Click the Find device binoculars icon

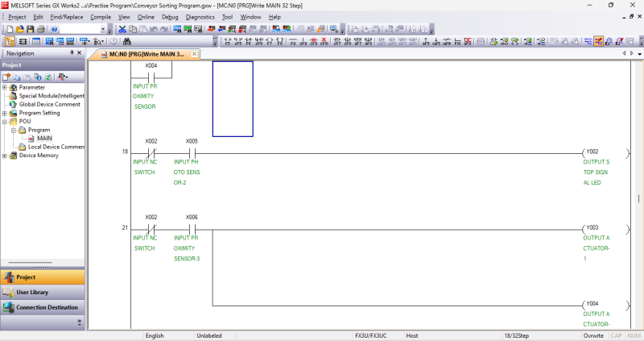pyautogui.click(x=128, y=41)
